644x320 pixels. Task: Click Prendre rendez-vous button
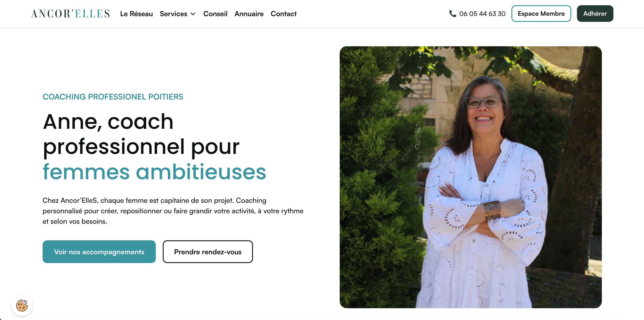tap(208, 251)
